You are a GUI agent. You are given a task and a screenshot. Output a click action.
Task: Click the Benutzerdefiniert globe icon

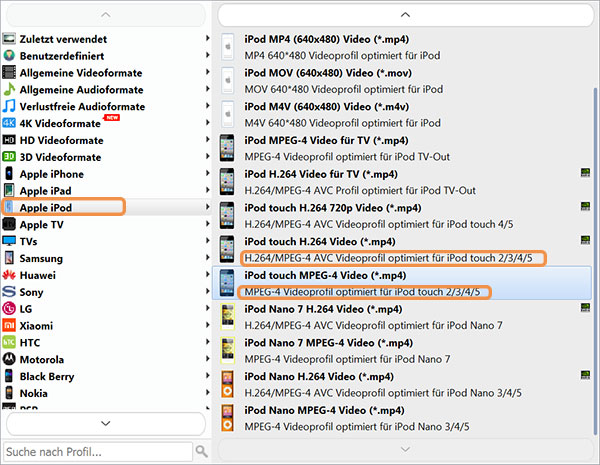click(x=9, y=55)
